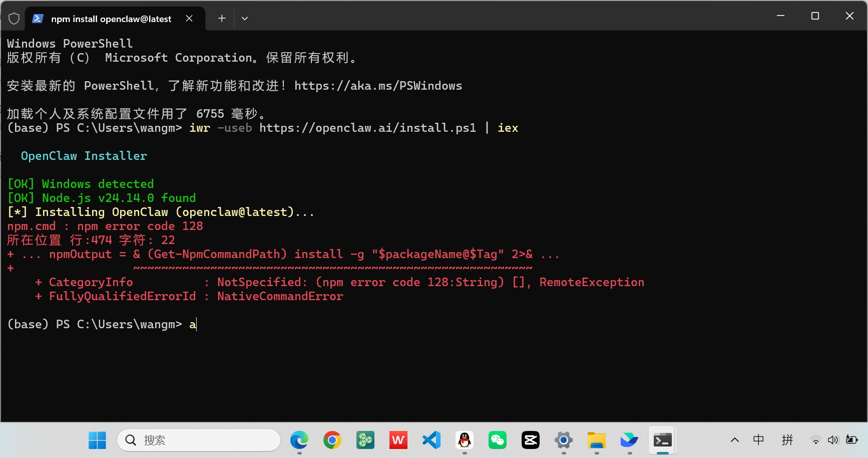Image resolution: width=868 pixels, height=458 pixels.
Task: Click the taskbar search box
Action: pyautogui.click(x=199, y=440)
